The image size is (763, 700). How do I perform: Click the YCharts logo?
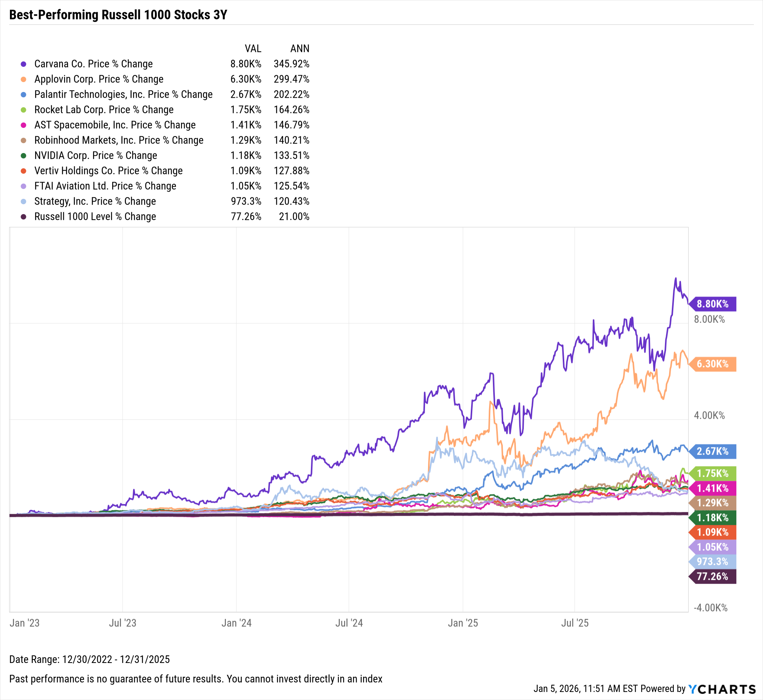point(722,689)
